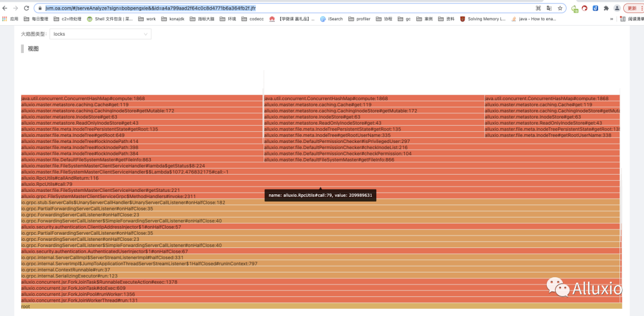644x316 pixels.
Task: Click MethodHandlers#invoke:2311 frame
Action: [321, 196]
